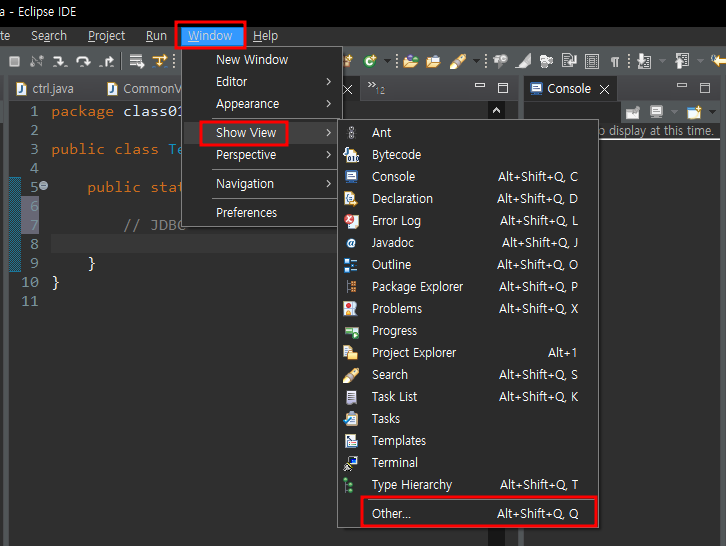Screen dimensions: 726x546
Task: Open the New Java Class dropdown arrow
Action: 387,61
